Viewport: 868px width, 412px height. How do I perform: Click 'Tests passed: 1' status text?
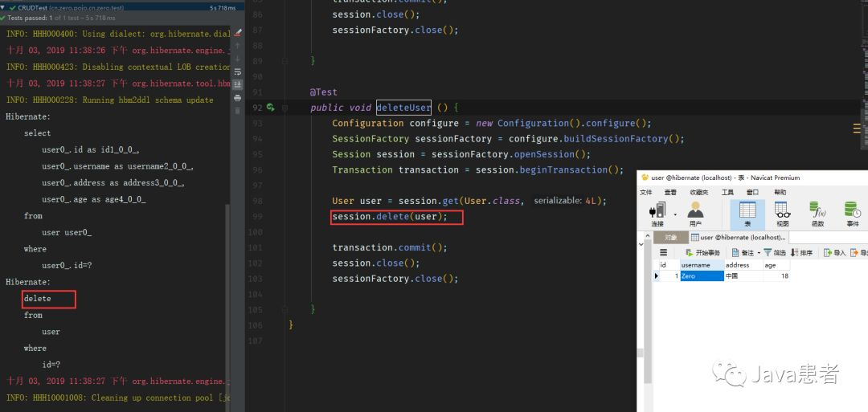coord(31,18)
